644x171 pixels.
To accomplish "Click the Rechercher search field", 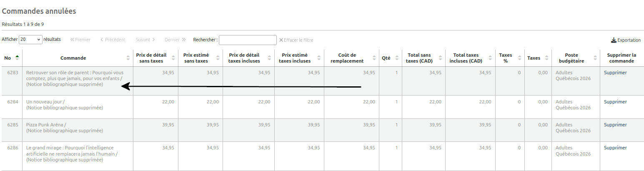I will point(248,40).
